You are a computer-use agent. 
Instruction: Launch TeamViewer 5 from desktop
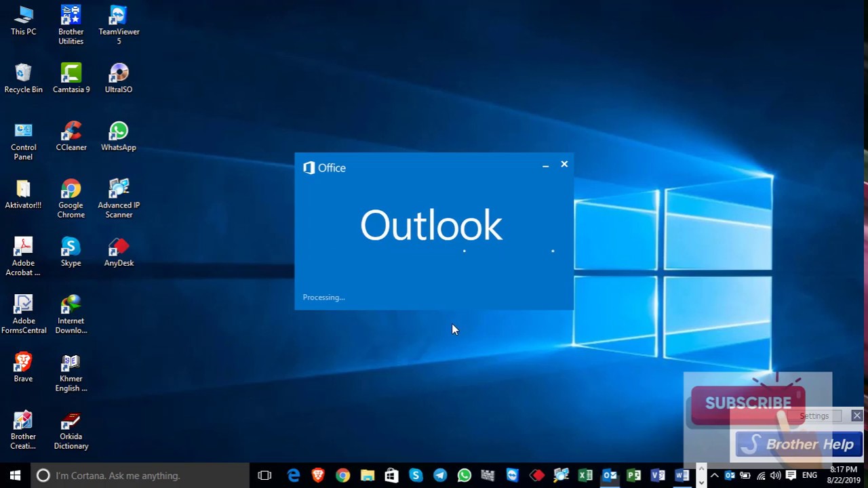click(x=119, y=26)
